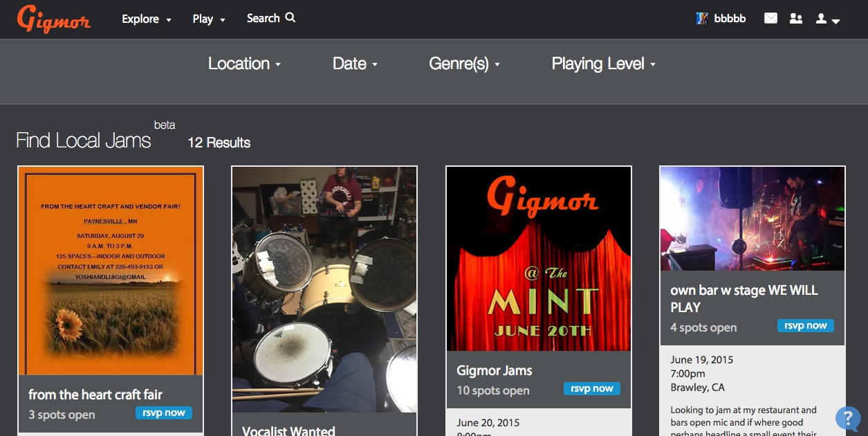Open the Explore menu
Screen dimensions: 868x436
[146, 19]
